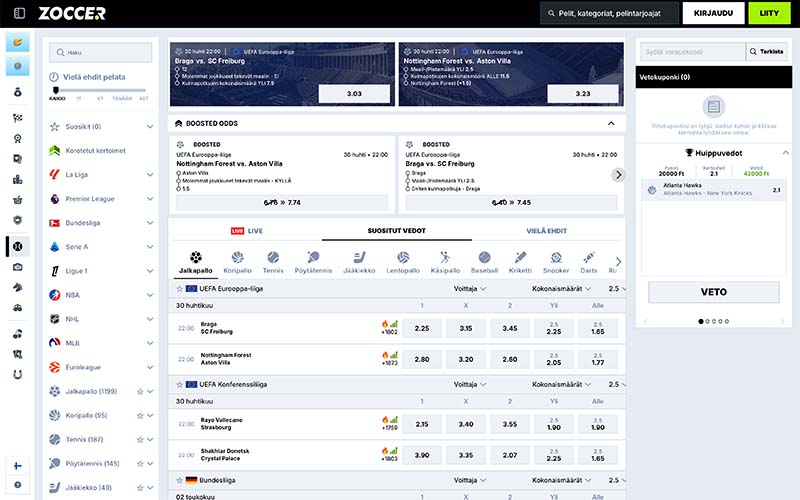Select the Lentopallo sport icon tab
Viewport: 800px width, 500px height.
click(403, 263)
